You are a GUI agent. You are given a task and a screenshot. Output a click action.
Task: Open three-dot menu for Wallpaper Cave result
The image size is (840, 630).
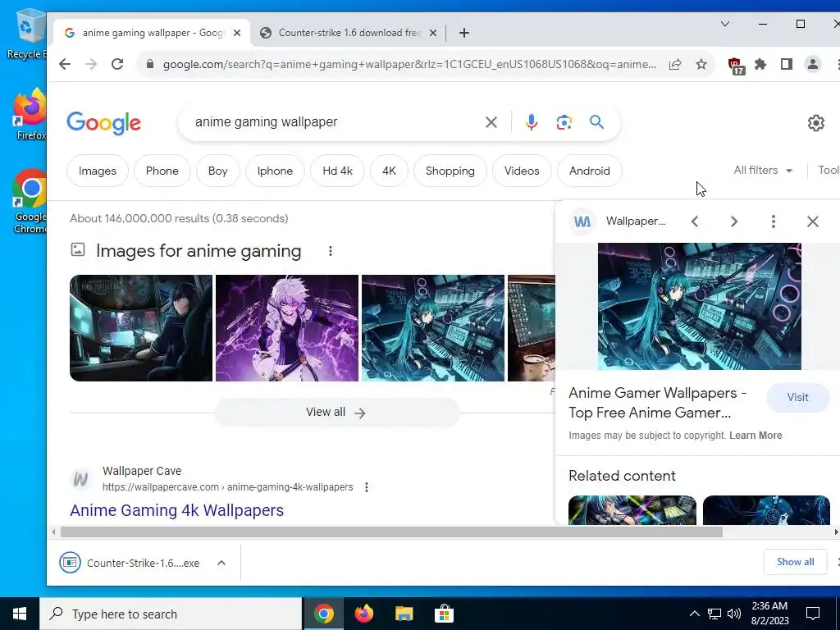pyautogui.click(x=367, y=487)
